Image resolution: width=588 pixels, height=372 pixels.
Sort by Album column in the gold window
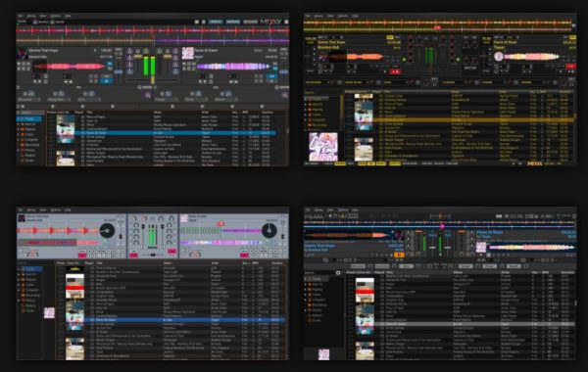(456, 91)
